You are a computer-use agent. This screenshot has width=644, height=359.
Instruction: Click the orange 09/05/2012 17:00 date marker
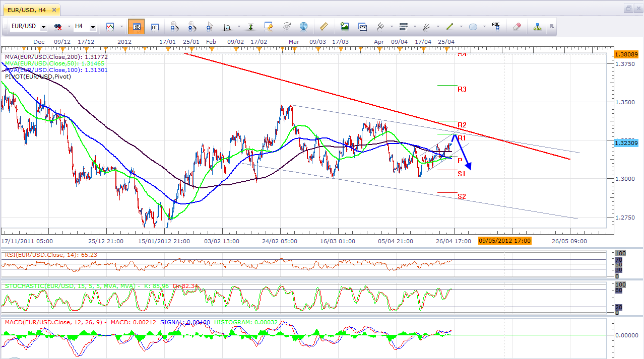pos(505,241)
